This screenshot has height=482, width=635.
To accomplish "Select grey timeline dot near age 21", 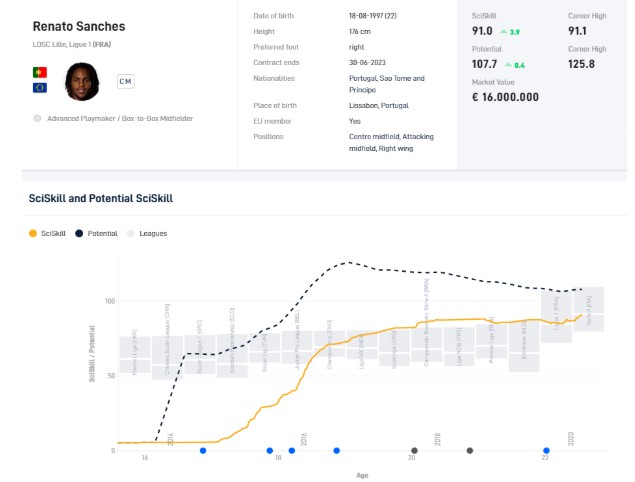I will [470, 450].
